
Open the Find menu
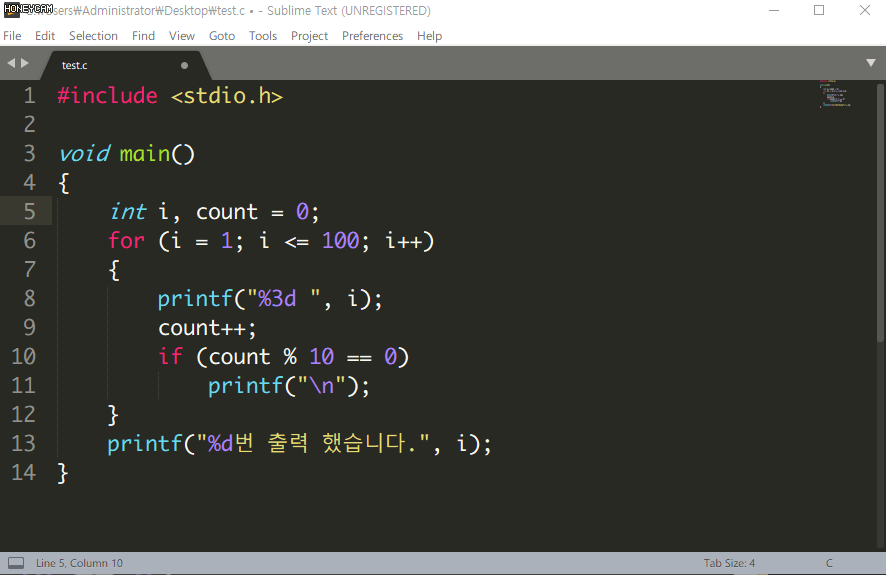tap(144, 36)
